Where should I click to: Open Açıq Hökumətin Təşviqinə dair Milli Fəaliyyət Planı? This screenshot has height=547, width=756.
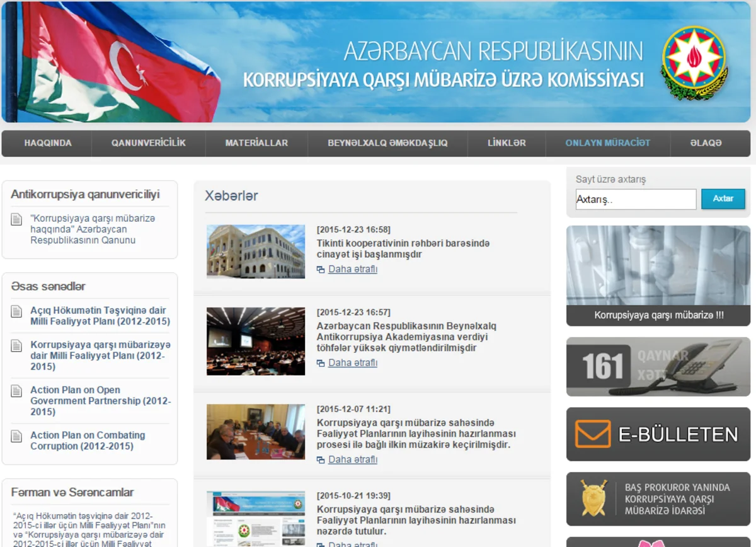(100, 316)
